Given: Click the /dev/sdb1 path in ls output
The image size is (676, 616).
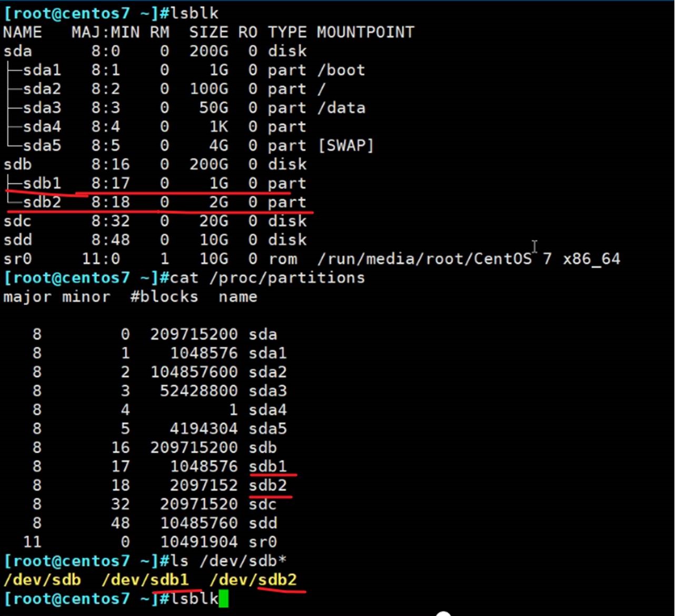Looking at the screenshot, I should (x=145, y=580).
